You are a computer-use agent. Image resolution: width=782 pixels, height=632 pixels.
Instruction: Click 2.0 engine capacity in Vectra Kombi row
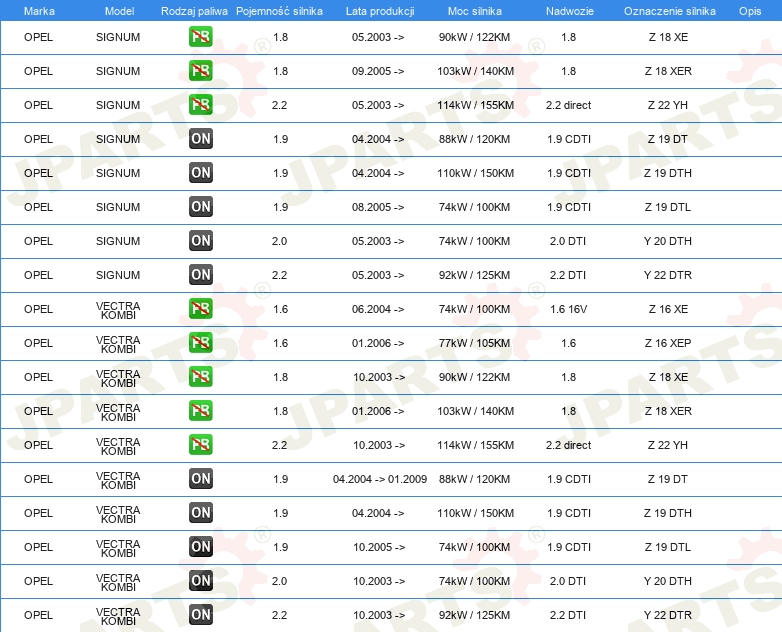point(279,581)
